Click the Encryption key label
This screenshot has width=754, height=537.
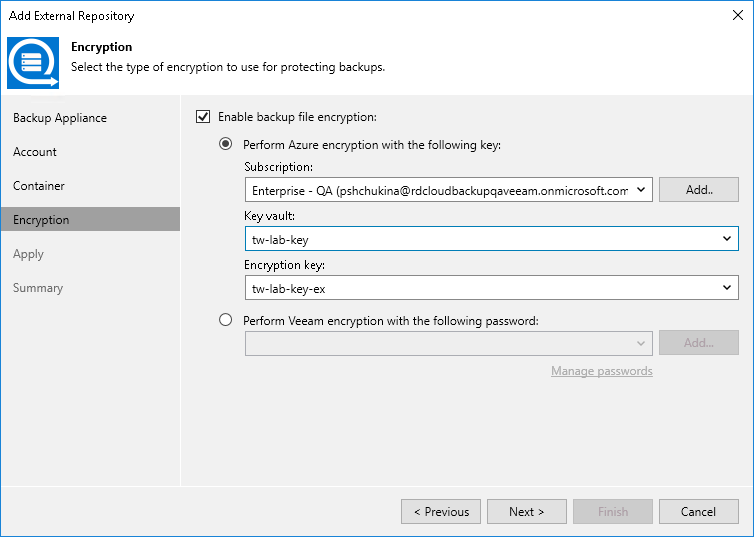point(284,265)
